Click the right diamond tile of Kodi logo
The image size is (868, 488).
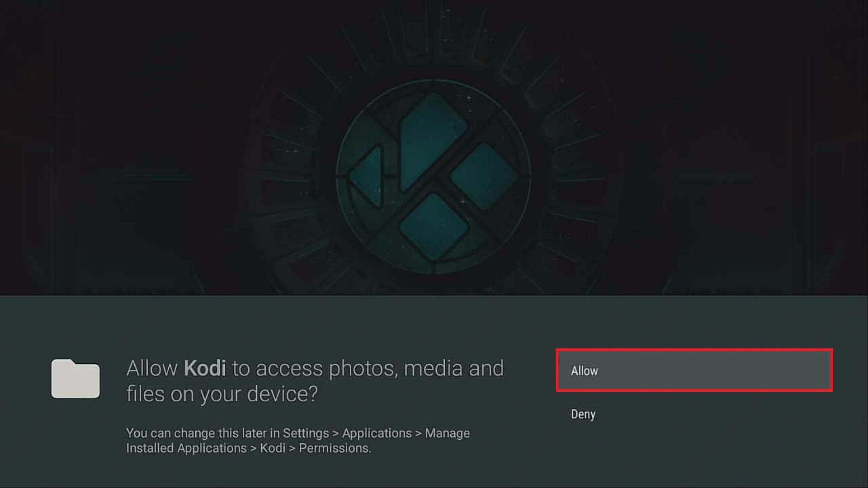[x=484, y=177]
